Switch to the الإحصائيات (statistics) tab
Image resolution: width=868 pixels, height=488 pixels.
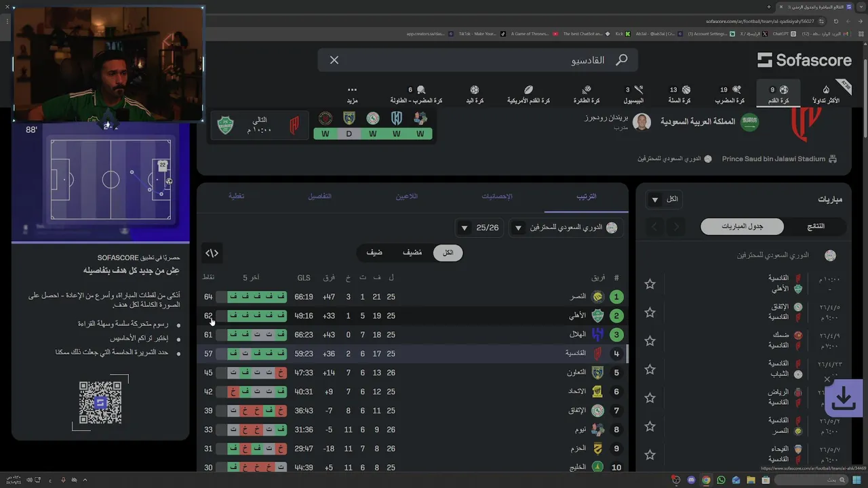(497, 196)
